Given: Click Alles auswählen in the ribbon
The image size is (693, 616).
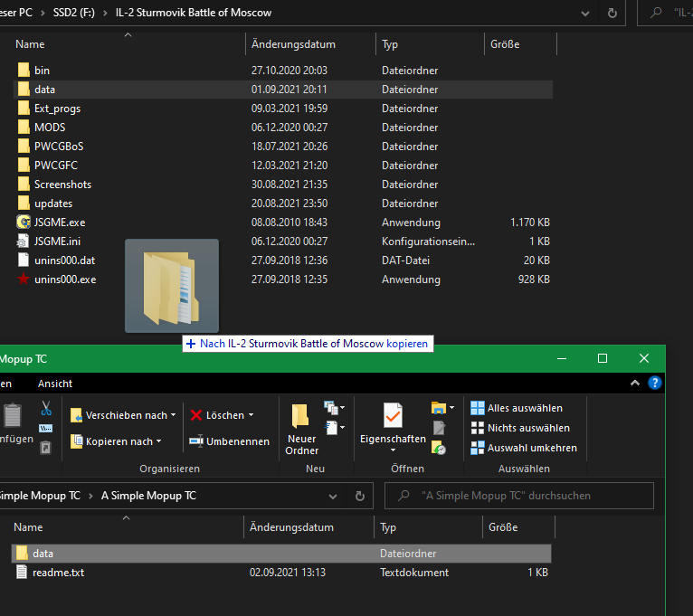Looking at the screenshot, I should (x=517, y=408).
